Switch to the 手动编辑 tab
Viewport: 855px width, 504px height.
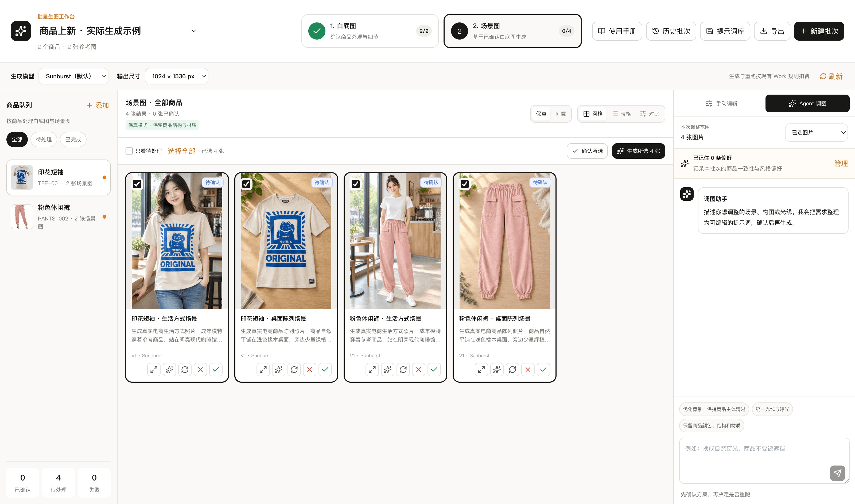721,103
